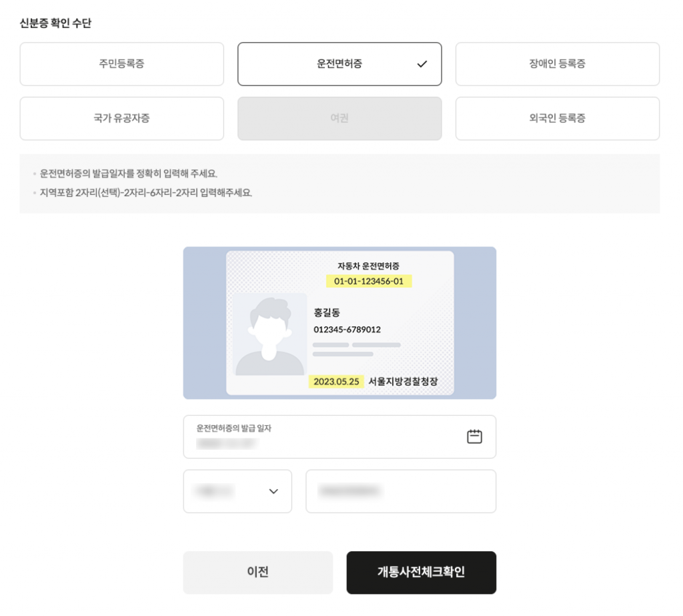683x616 pixels.
Task: Select 주민등록증 as ID type
Action: (x=121, y=64)
